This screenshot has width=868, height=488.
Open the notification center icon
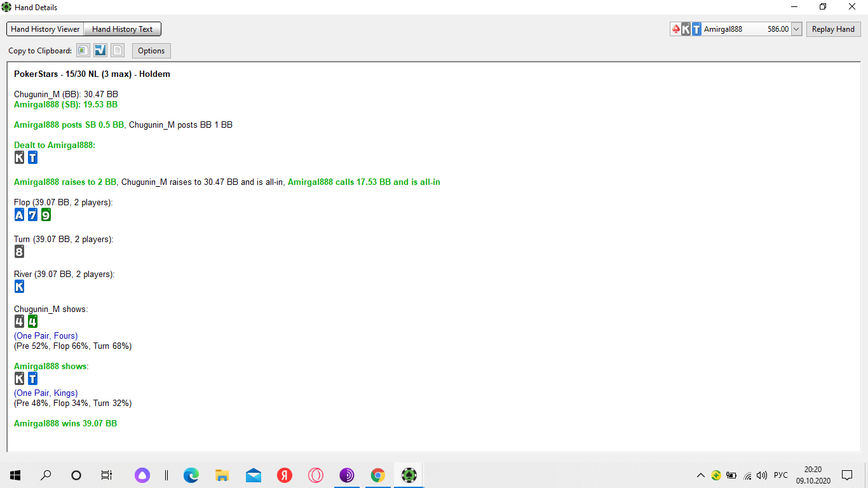click(847, 475)
